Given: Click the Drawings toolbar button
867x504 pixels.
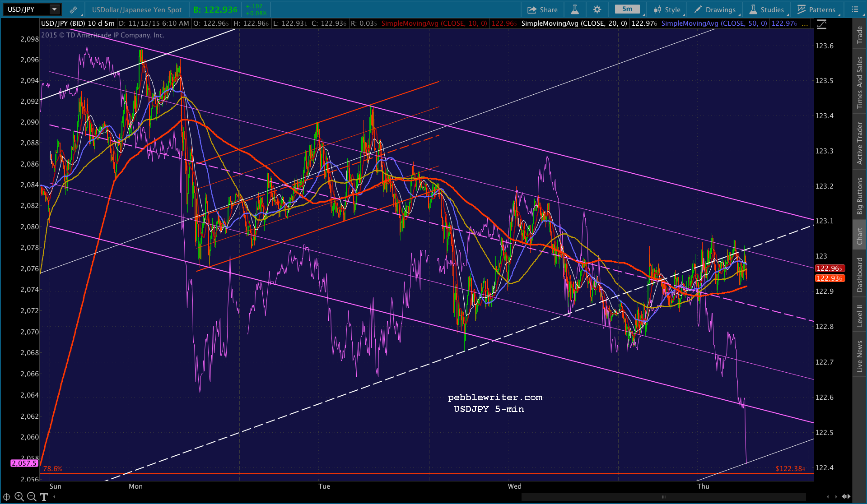Looking at the screenshot, I should coord(715,9).
